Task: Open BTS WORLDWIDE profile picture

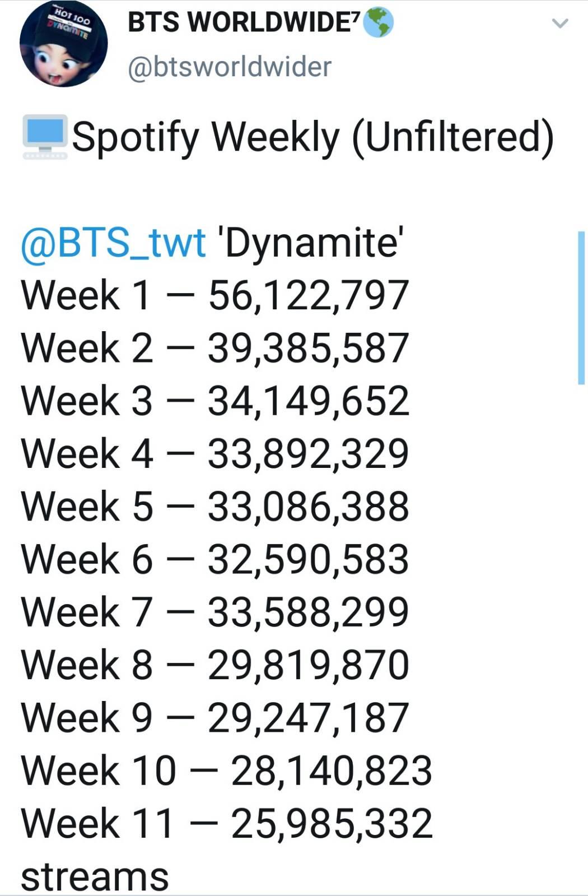Action: (63, 43)
